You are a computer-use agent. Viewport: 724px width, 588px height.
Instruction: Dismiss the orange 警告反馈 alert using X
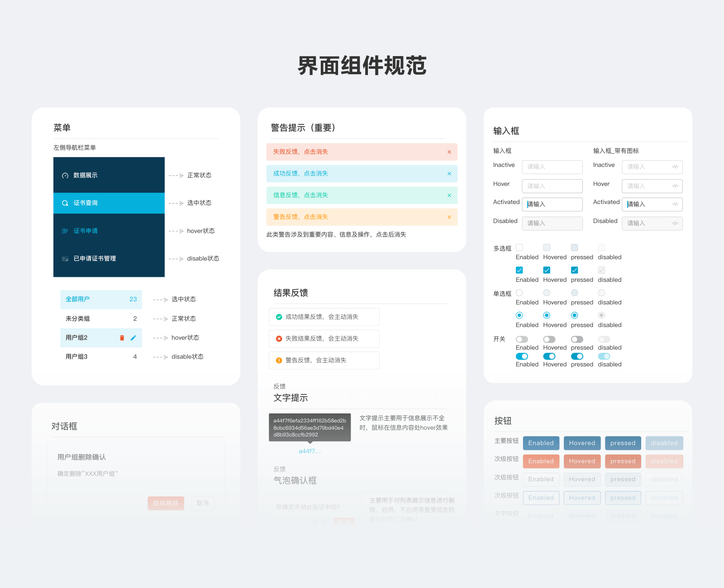pyautogui.click(x=449, y=217)
